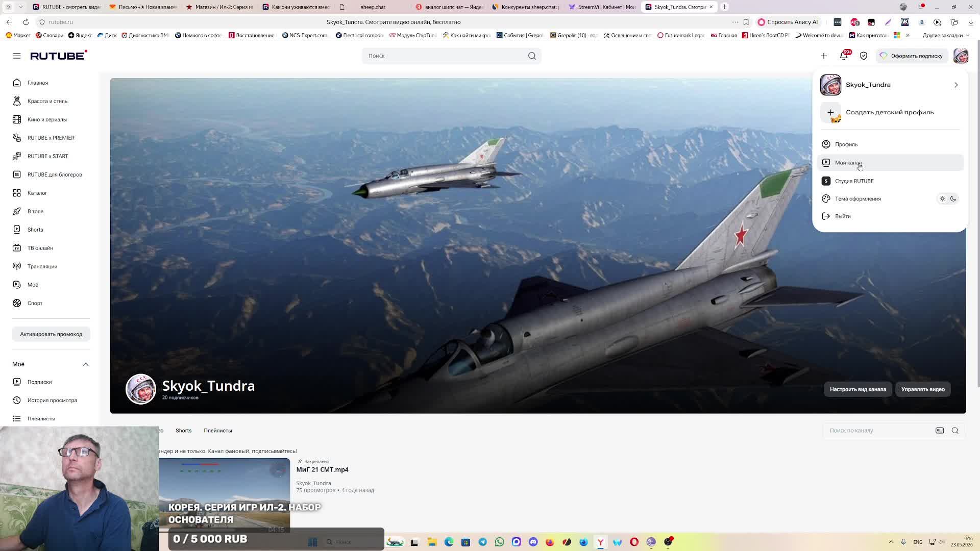Open the RUTUBE hamburger menu
The image size is (980, 551).
[x=17, y=56]
